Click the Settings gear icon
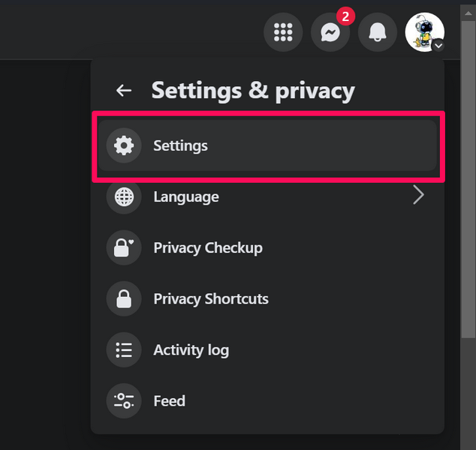The width and height of the screenshot is (476, 450). [x=124, y=145]
